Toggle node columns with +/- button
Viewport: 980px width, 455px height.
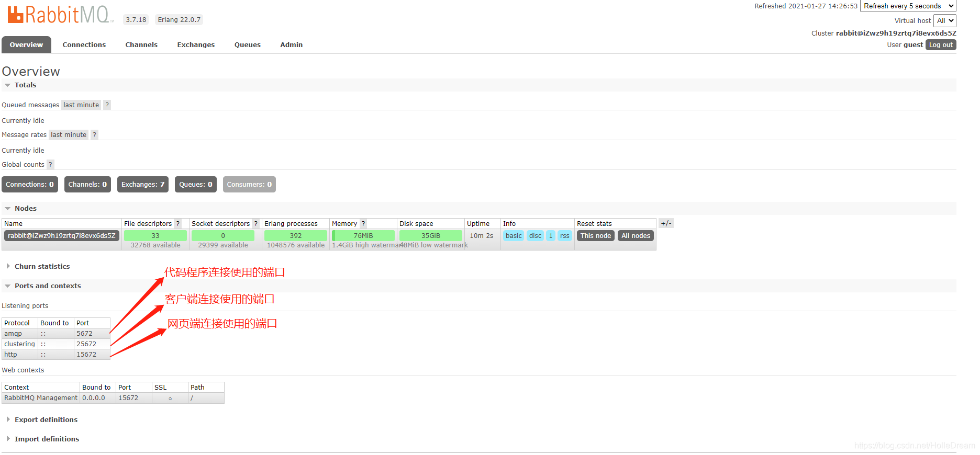point(666,223)
